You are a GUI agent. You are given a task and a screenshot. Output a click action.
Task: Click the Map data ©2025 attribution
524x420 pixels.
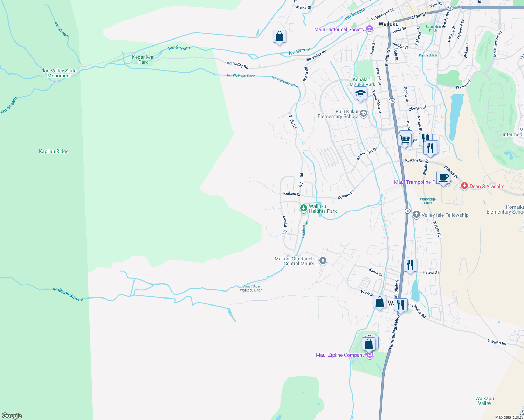(x=509, y=417)
